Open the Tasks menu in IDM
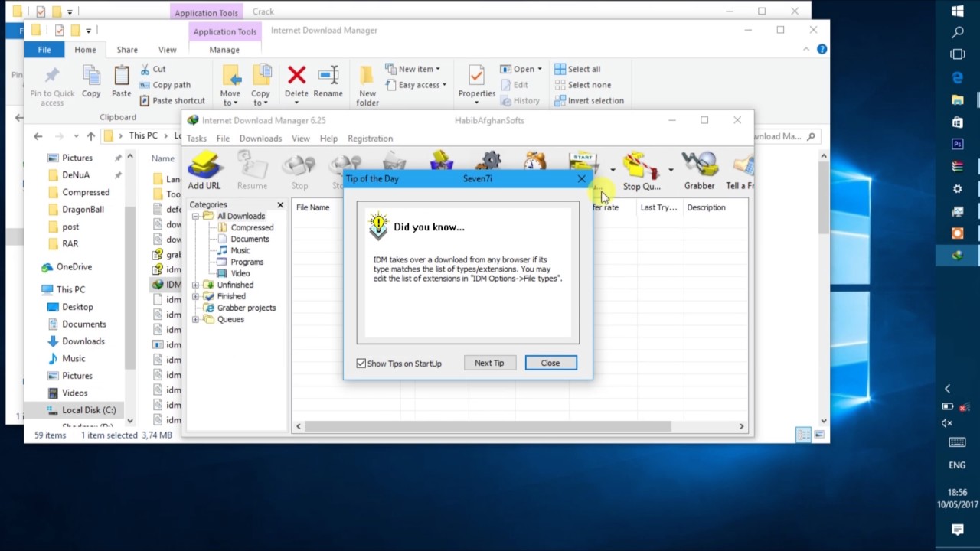Screen dimensions: 980x551 tap(197, 139)
